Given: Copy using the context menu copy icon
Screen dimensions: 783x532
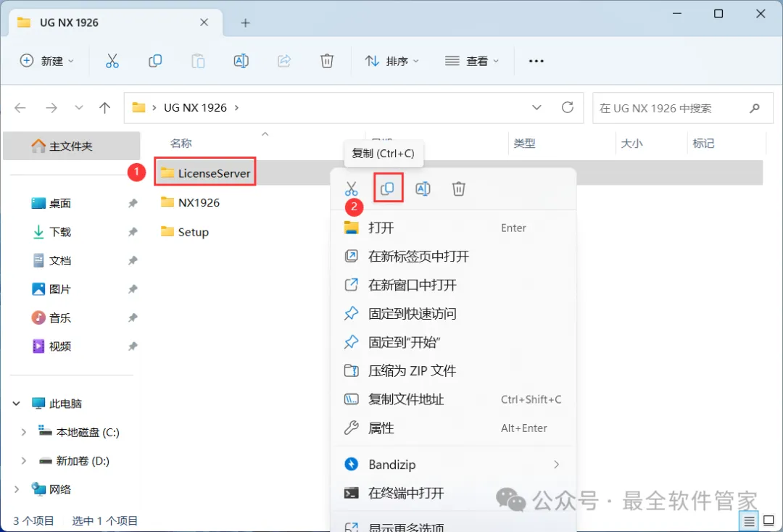Looking at the screenshot, I should click(387, 188).
